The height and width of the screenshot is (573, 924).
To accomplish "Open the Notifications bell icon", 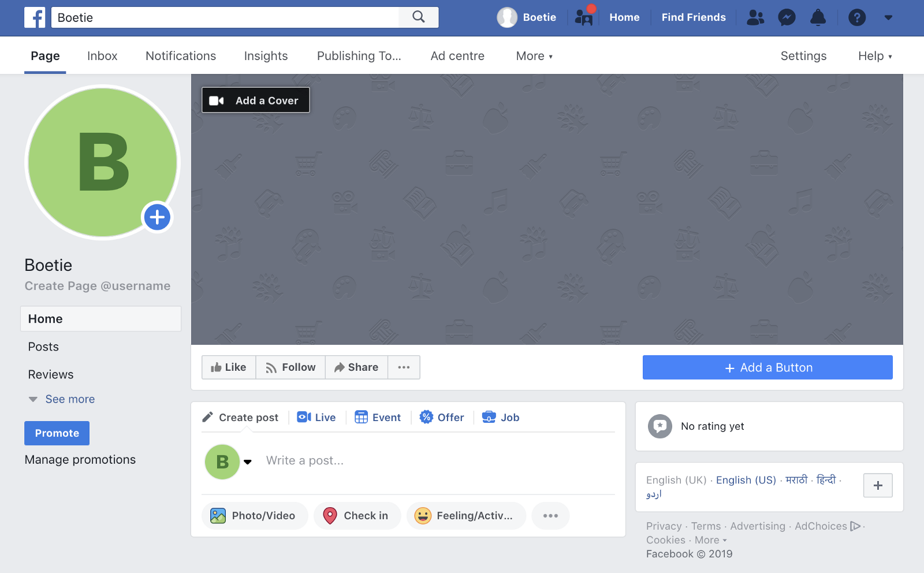I will (x=818, y=17).
